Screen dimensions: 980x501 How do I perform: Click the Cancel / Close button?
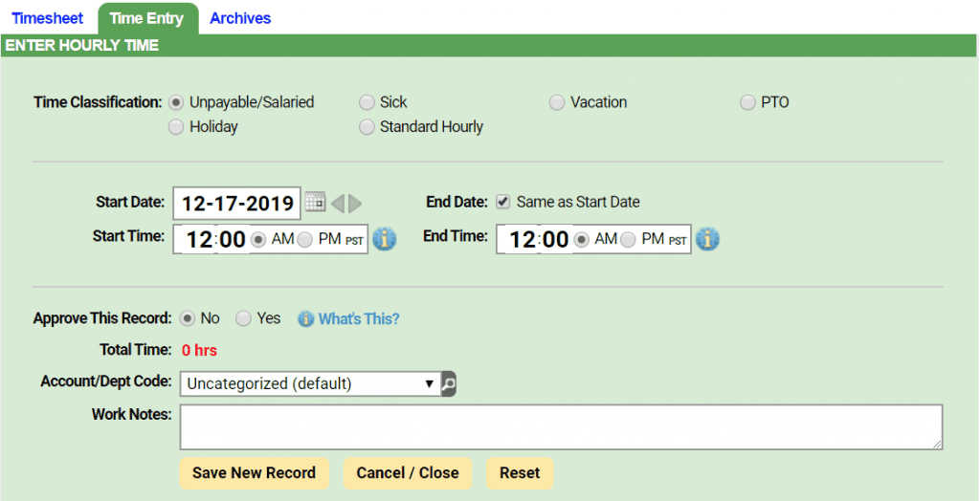pyautogui.click(x=408, y=473)
